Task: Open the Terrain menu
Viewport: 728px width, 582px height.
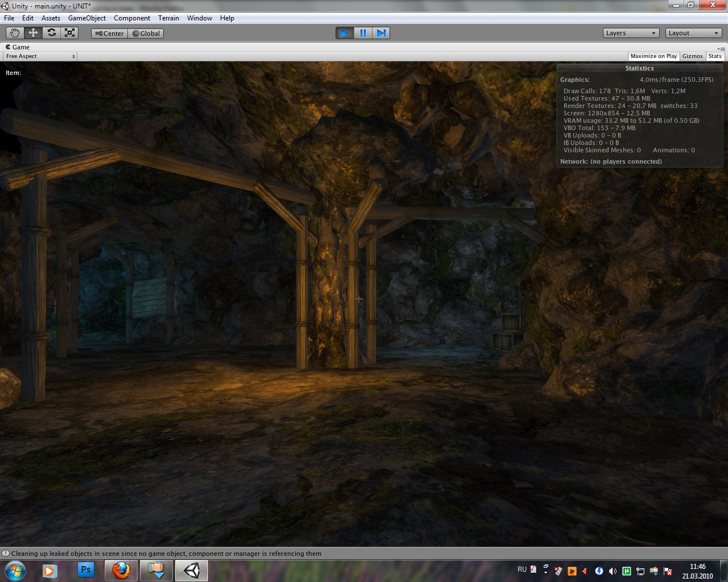Action: 168,18
